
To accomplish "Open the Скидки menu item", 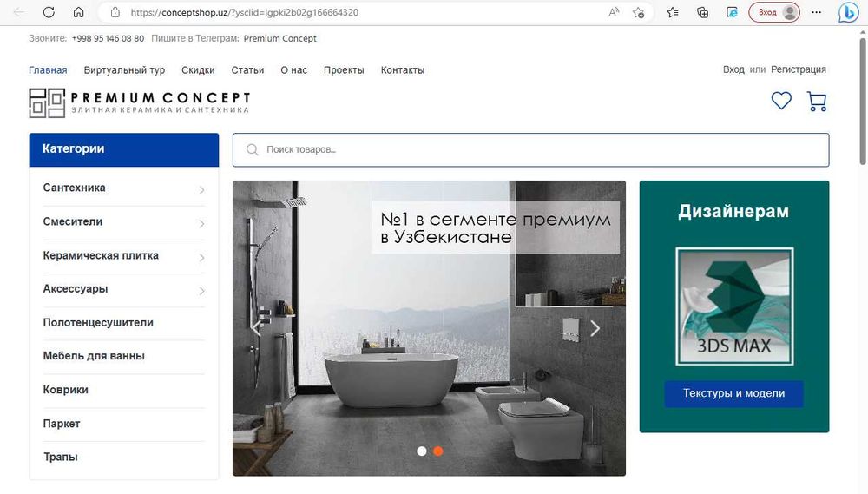I will tap(198, 70).
